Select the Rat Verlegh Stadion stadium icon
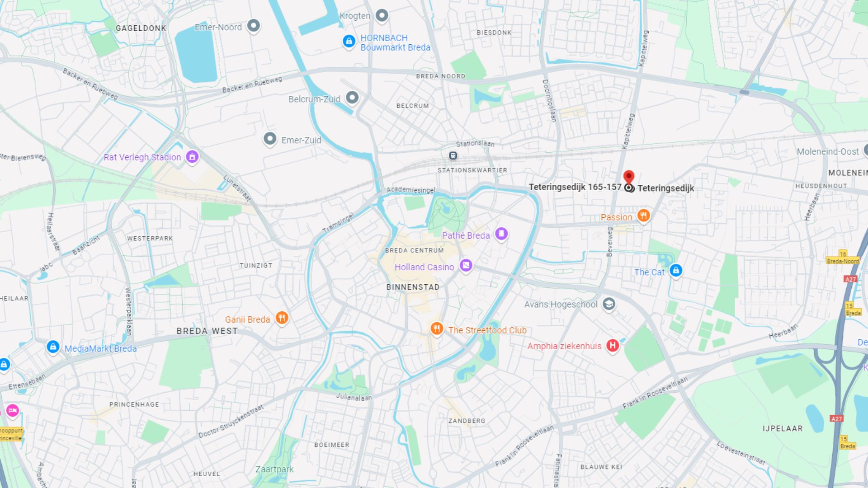Image resolution: width=868 pixels, height=488 pixels. point(192,157)
